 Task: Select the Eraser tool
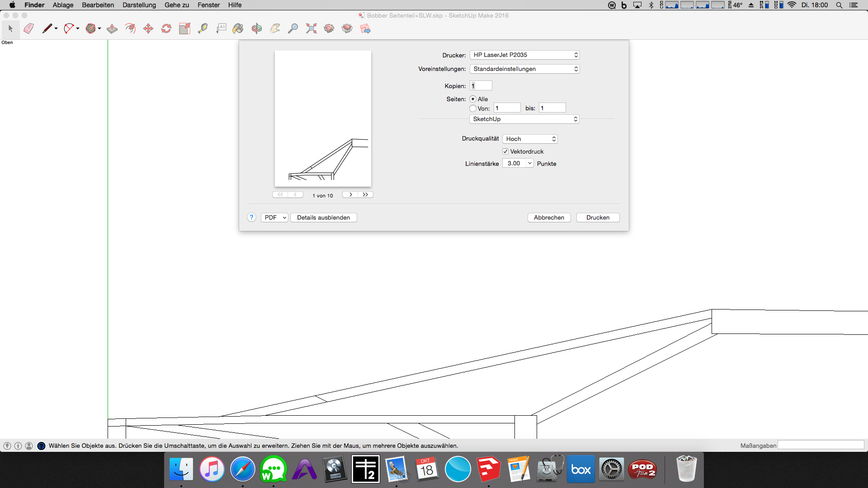click(x=28, y=28)
